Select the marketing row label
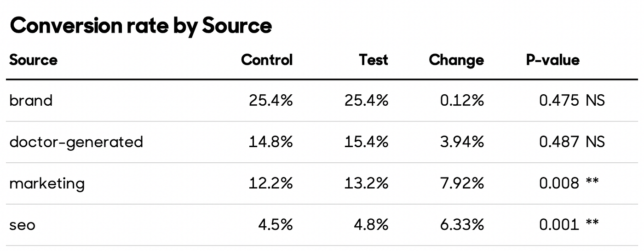 pos(47,183)
